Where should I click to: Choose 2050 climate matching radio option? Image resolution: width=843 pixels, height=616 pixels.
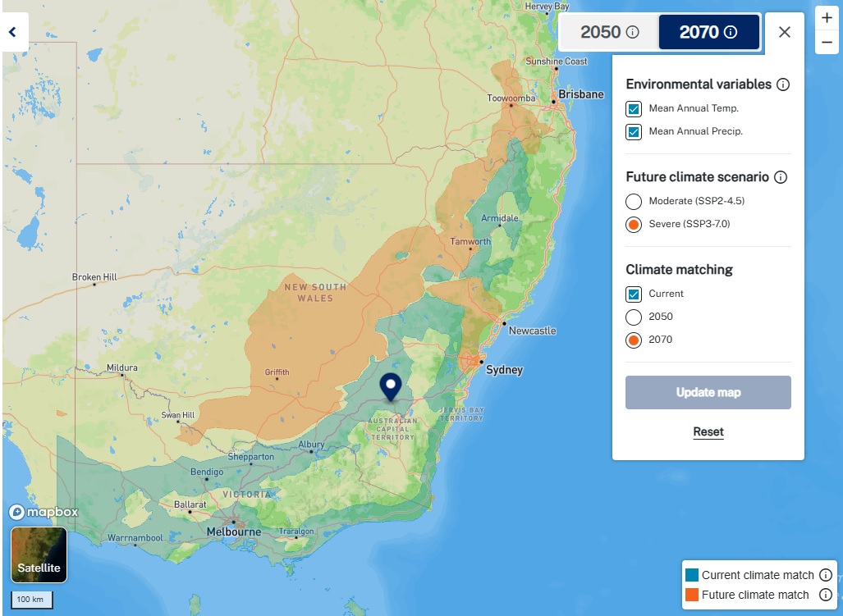pyautogui.click(x=634, y=317)
